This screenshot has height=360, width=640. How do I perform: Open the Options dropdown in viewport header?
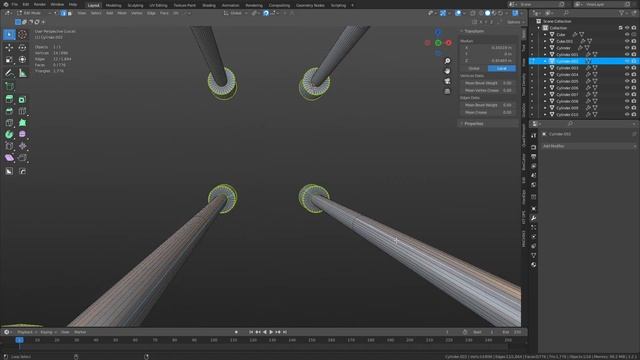516,22
